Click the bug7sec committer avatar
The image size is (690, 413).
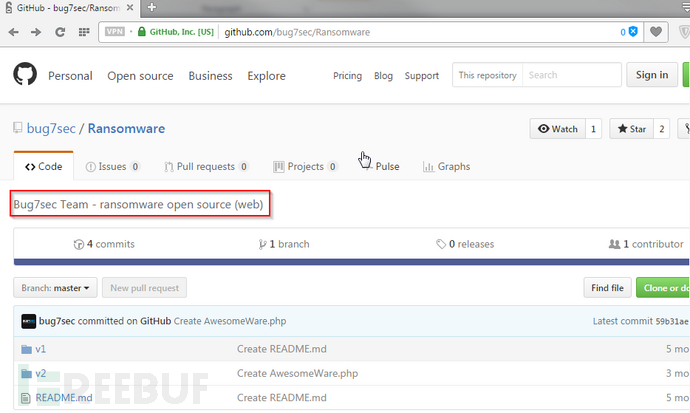click(29, 321)
